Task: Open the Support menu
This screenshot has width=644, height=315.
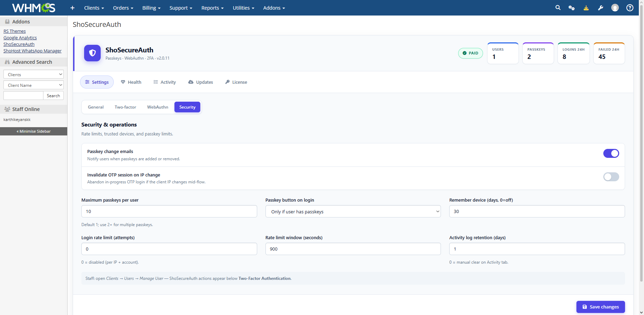Action: [181, 8]
